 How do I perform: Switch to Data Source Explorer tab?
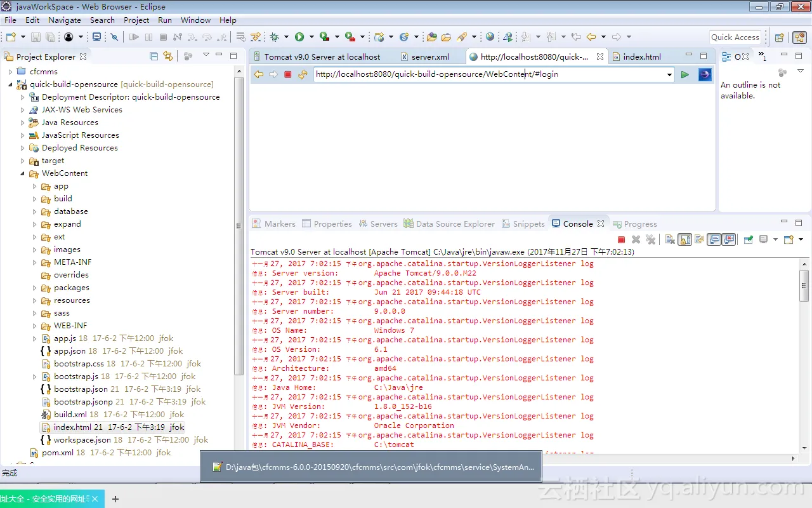(x=449, y=224)
